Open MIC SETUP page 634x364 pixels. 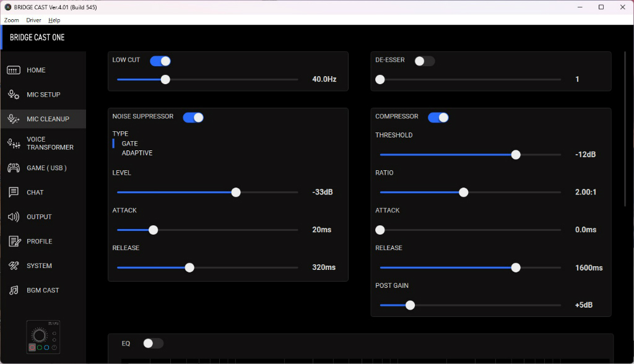tap(43, 95)
